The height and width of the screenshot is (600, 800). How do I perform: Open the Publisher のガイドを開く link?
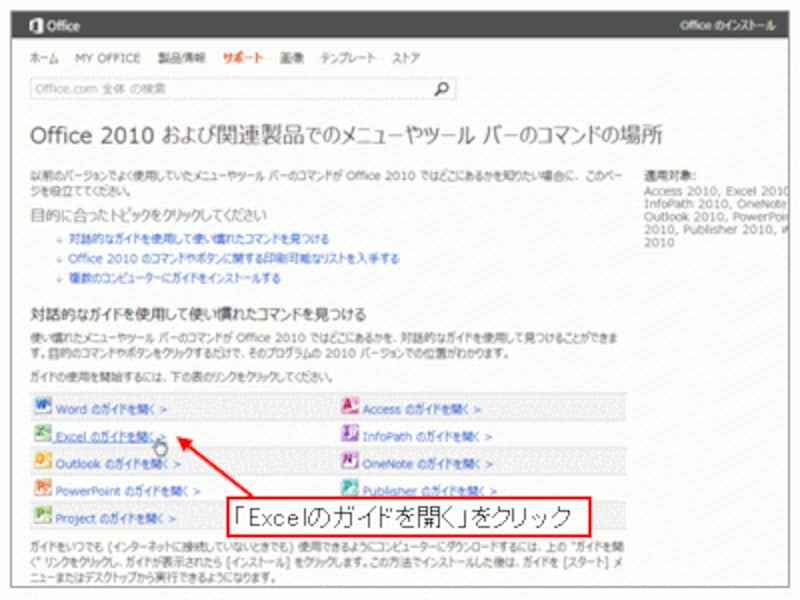coord(430,491)
